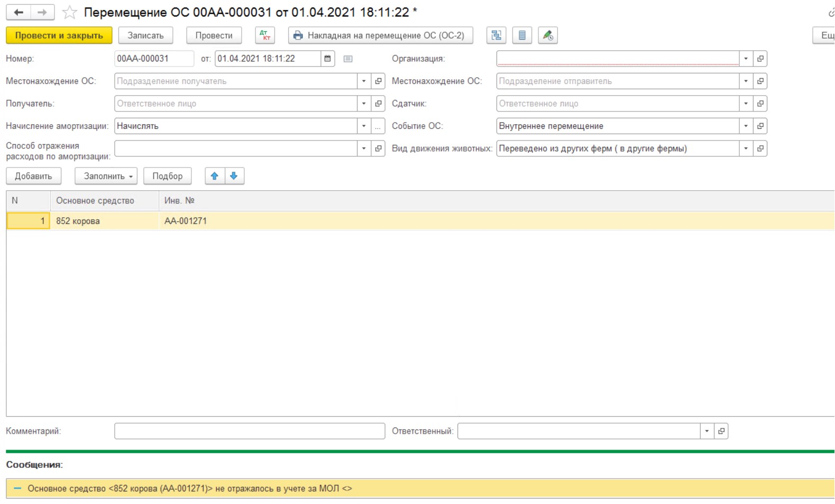Click the back navigation arrow
Image resolution: width=835 pixels, height=504 pixels.
[19, 12]
